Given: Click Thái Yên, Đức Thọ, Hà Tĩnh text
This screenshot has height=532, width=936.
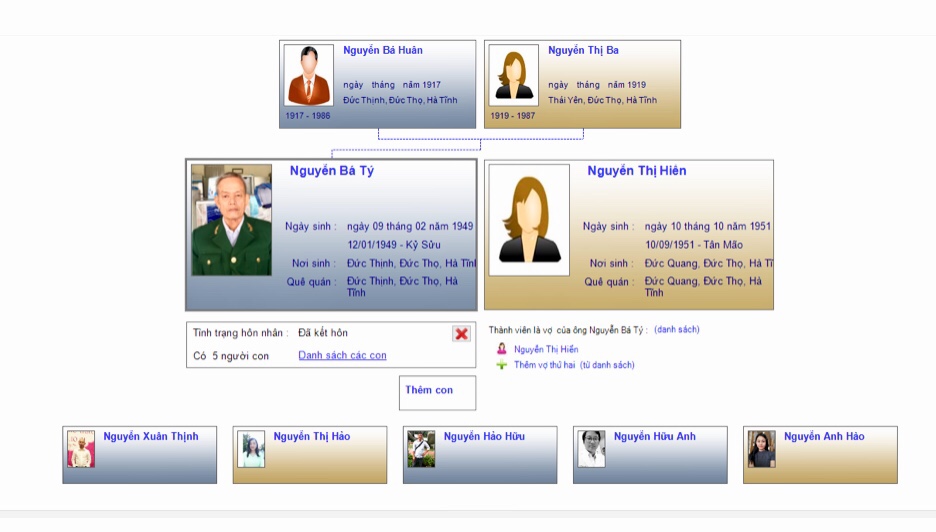Looking at the screenshot, I should (x=602, y=100).
